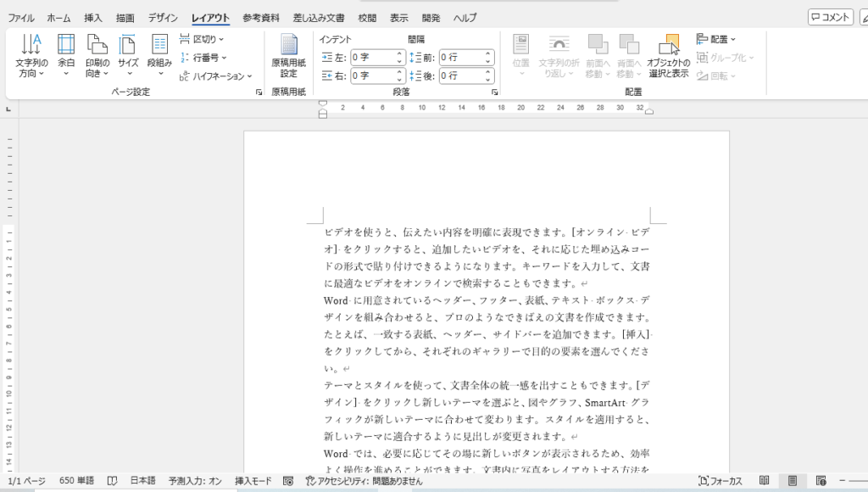The image size is (868, 492).
Task: Click the first line indent ruler marker
Action: tap(323, 103)
